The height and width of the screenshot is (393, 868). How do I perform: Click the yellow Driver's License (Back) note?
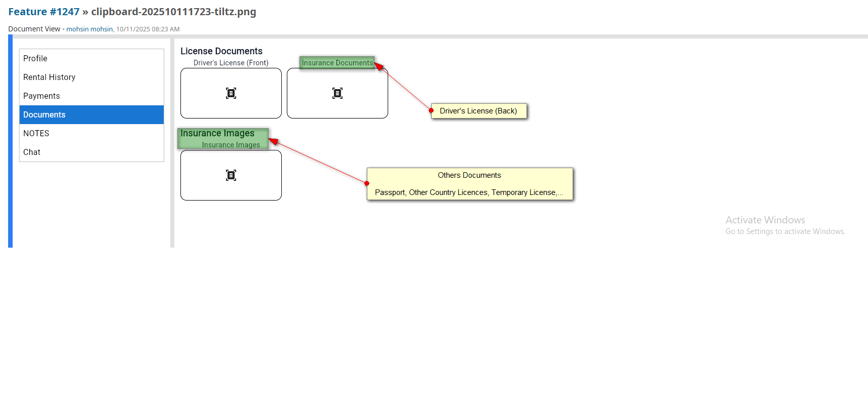(x=478, y=111)
